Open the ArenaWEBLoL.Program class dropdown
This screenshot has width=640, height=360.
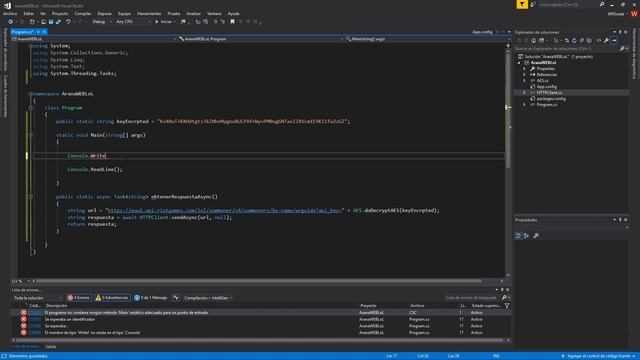pos(260,39)
